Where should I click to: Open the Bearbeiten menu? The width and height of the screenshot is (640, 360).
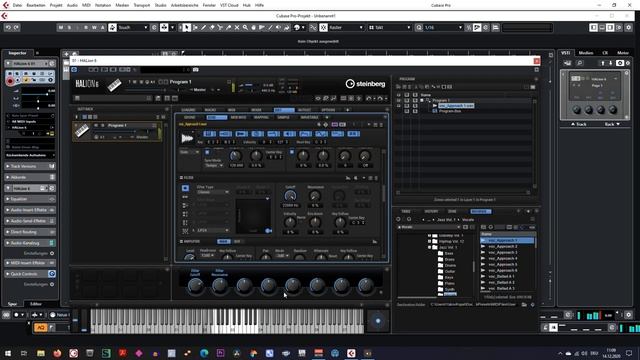tap(36, 5)
